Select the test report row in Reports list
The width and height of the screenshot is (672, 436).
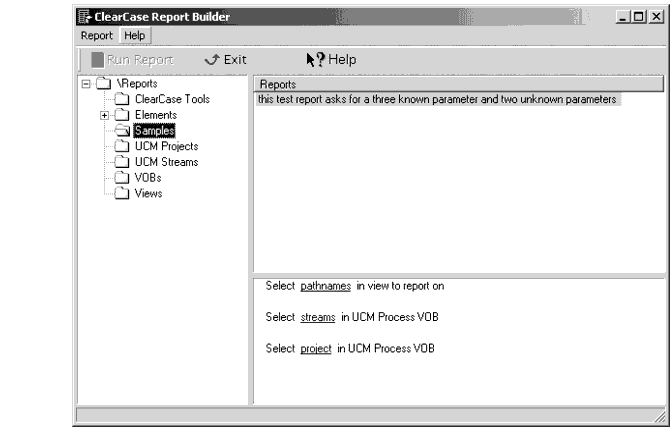tap(437, 99)
